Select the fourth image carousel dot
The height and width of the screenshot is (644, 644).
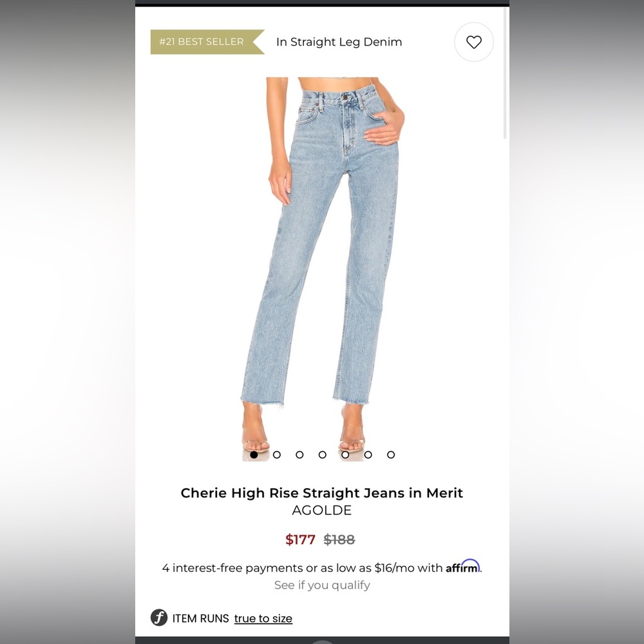tap(323, 455)
